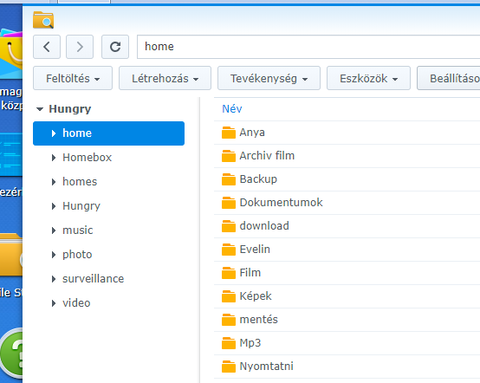
Task: Select the Képek folder icon
Action: (x=229, y=296)
